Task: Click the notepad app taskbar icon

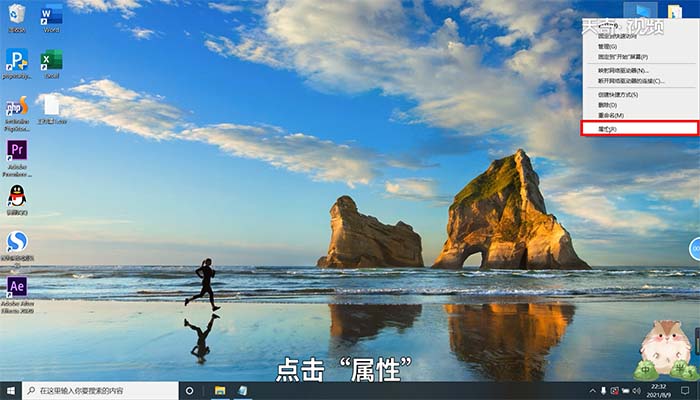Action: click(x=242, y=391)
